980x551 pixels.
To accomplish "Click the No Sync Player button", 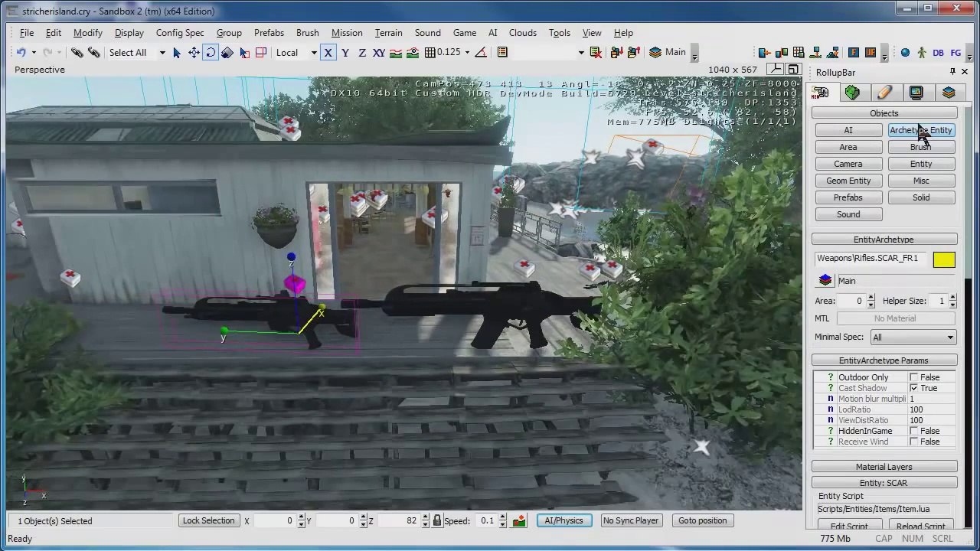I will [630, 521].
